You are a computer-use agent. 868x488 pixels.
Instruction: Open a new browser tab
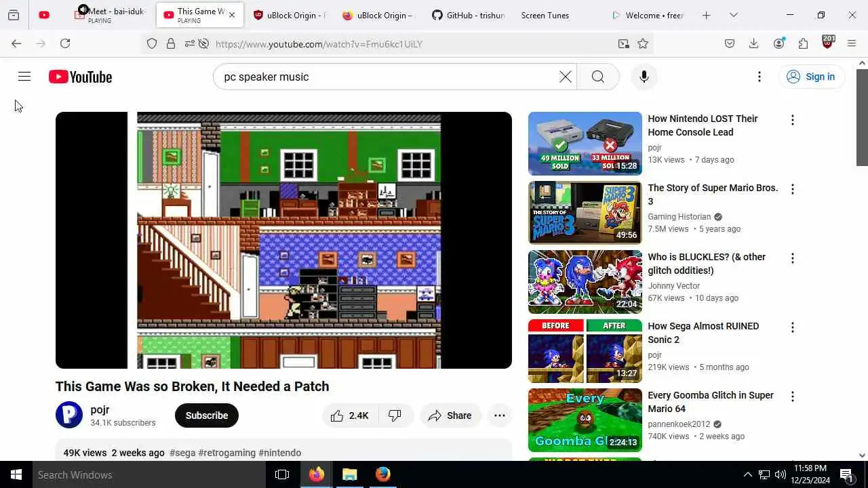706,15
